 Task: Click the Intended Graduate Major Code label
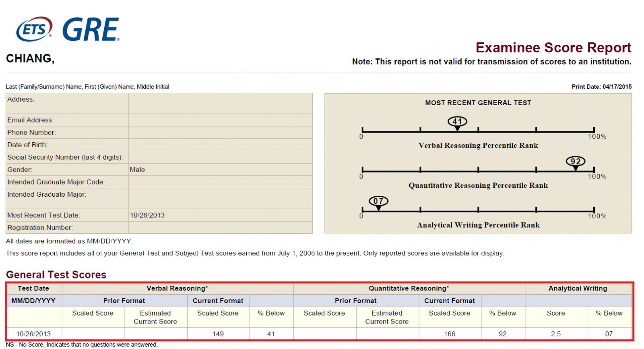pyautogui.click(x=56, y=182)
